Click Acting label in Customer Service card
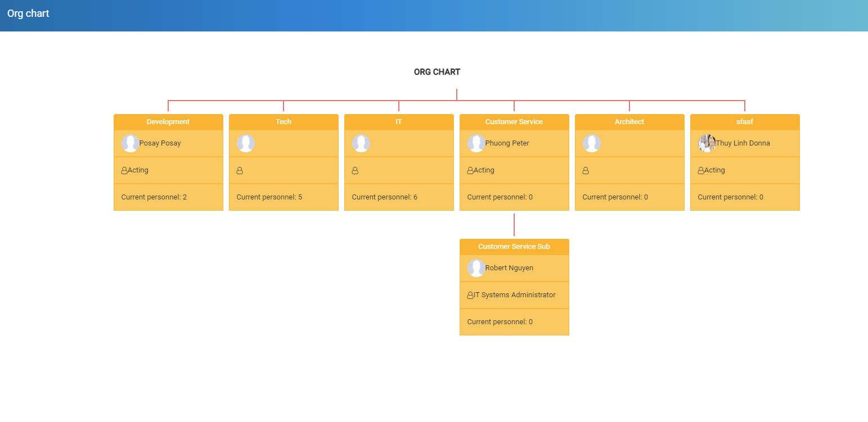Viewport: 868px width, 422px height. (x=484, y=170)
